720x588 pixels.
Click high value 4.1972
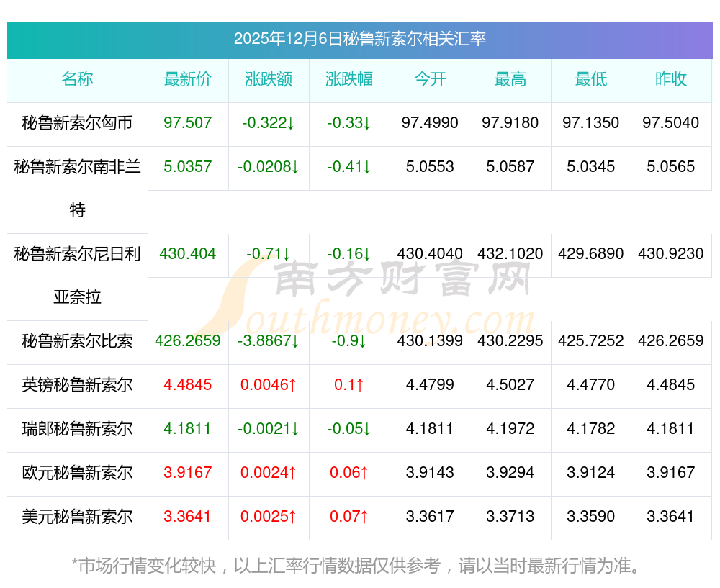(510, 429)
